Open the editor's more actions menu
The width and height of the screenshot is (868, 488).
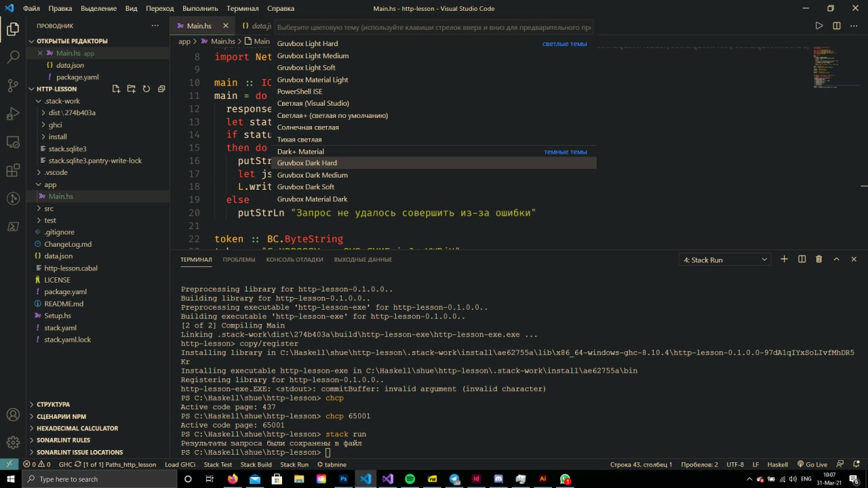pyautogui.click(x=854, y=26)
